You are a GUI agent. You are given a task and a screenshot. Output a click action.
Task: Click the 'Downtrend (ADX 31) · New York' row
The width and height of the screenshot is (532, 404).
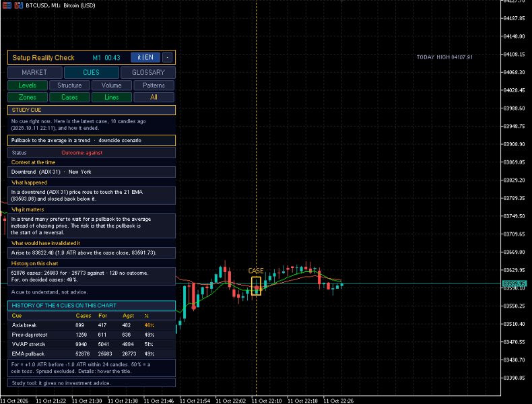click(x=92, y=172)
